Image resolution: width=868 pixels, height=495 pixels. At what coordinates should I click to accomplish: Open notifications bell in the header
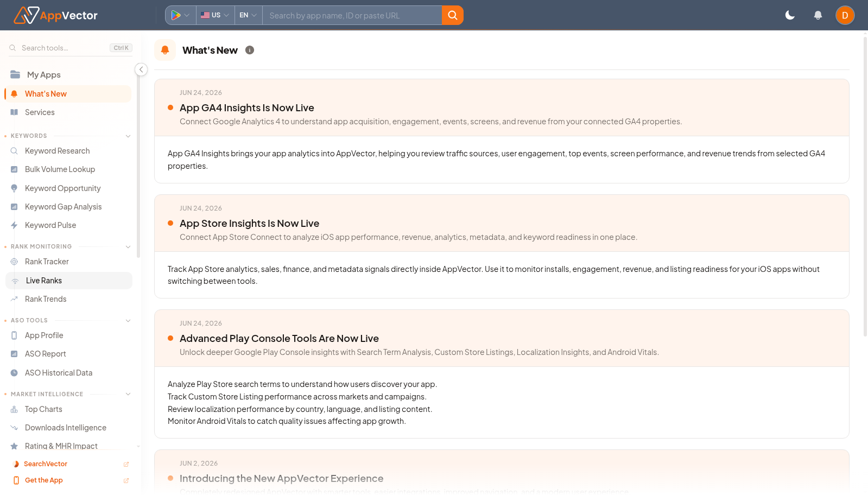click(818, 15)
